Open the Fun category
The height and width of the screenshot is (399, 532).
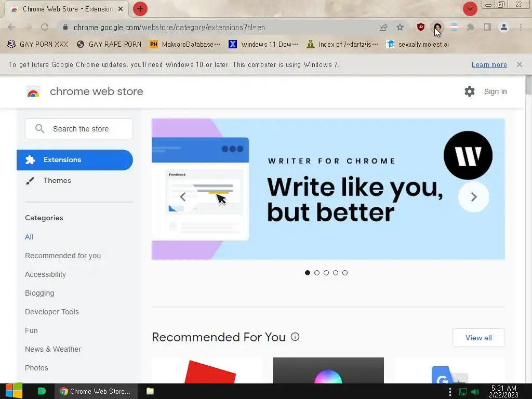(31, 330)
